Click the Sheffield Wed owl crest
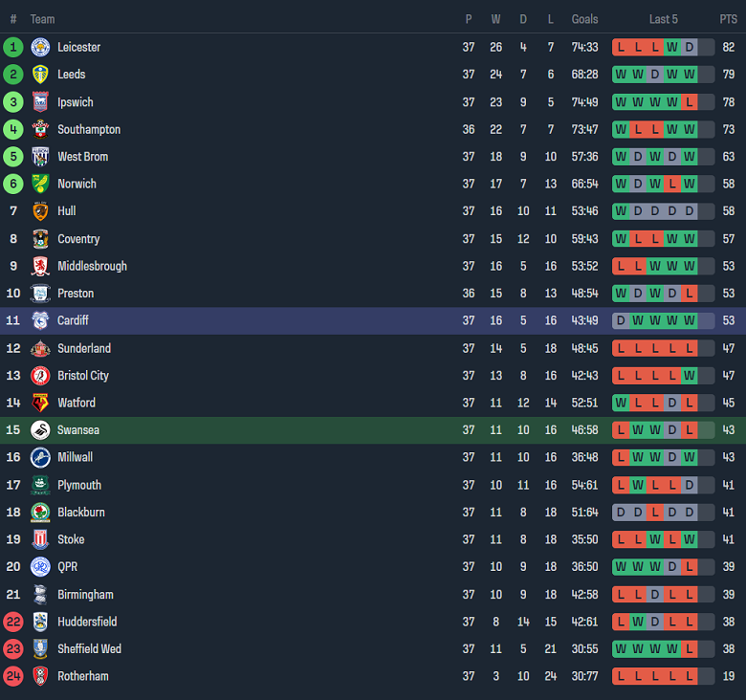746x700 pixels. (40, 648)
